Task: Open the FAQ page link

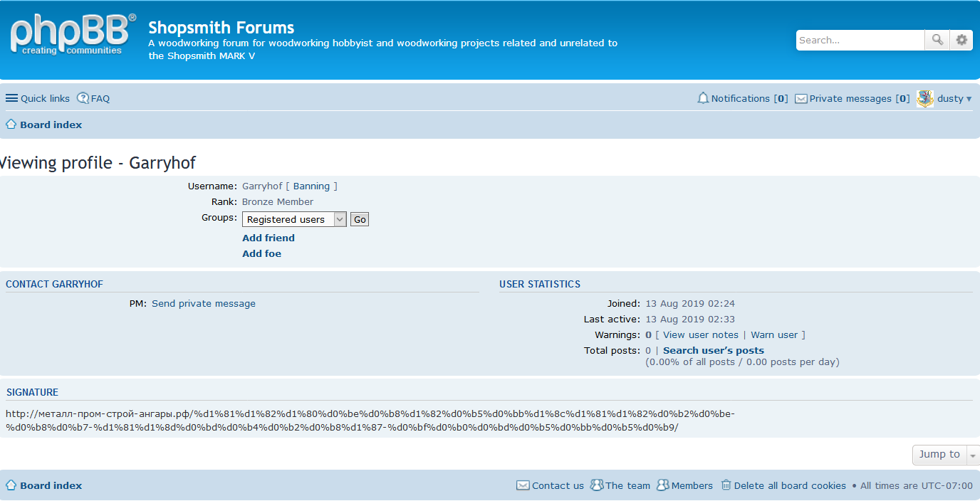Action: (x=100, y=98)
